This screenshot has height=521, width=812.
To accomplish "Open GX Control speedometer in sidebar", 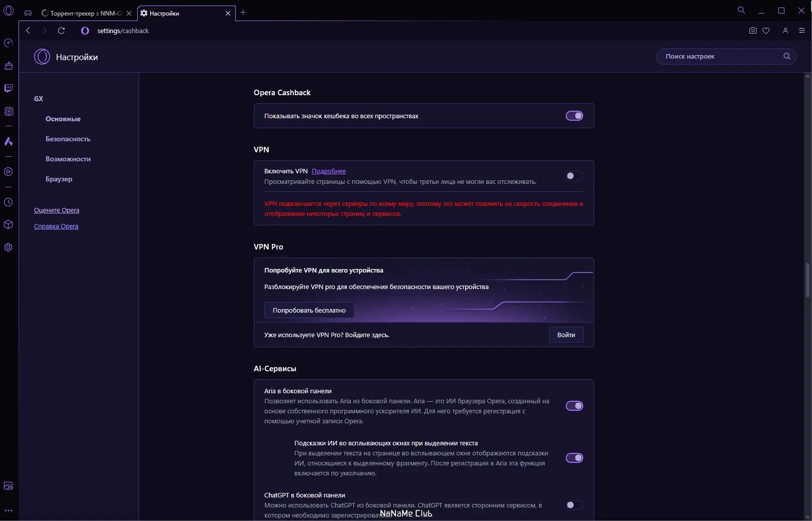I will pyautogui.click(x=9, y=43).
